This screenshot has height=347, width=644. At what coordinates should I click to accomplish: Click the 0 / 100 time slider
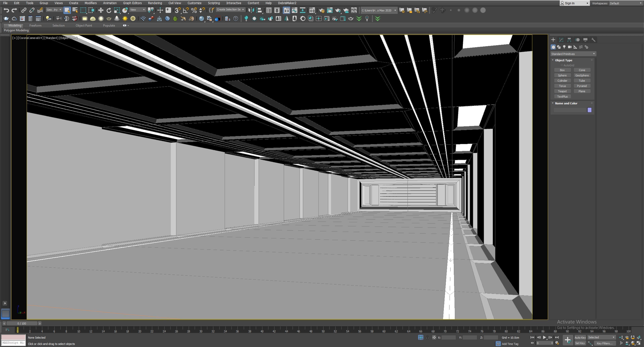click(22, 323)
